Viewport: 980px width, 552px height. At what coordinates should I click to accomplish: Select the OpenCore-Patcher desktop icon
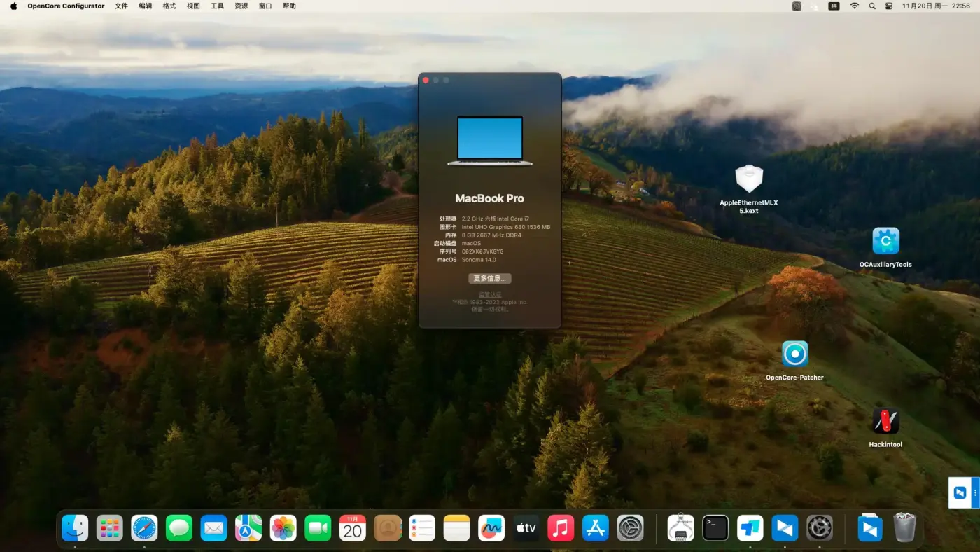click(x=794, y=354)
